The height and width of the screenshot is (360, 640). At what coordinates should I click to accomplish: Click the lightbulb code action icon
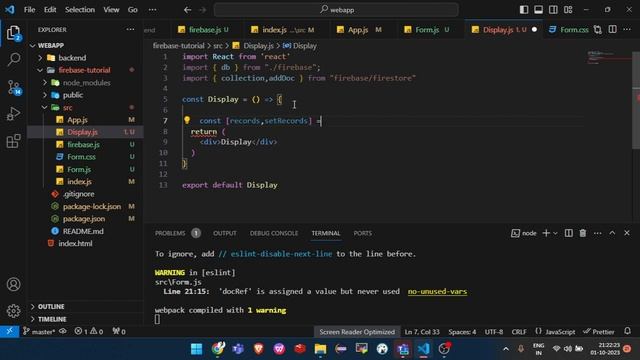pos(187,120)
